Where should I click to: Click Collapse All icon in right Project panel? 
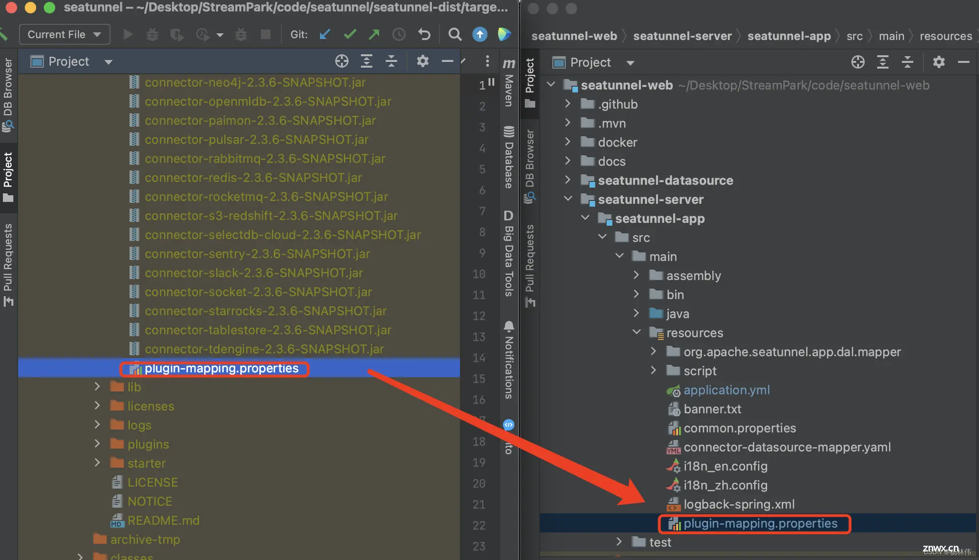(x=908, y=62)
